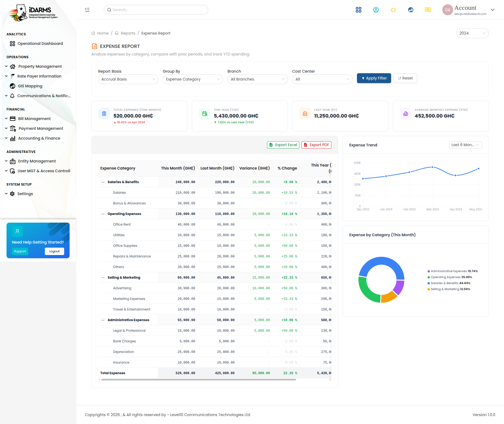This screenshot has height=424, width=504.
Task: Open the yellow home icon in header
Action: tap(393, 10)
